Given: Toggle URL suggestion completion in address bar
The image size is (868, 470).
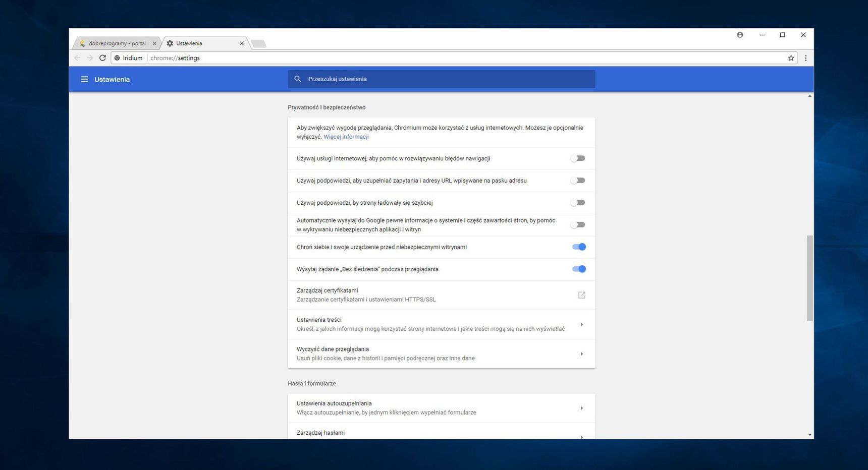Looking at the screenshot, I should [x=578, y=181].
